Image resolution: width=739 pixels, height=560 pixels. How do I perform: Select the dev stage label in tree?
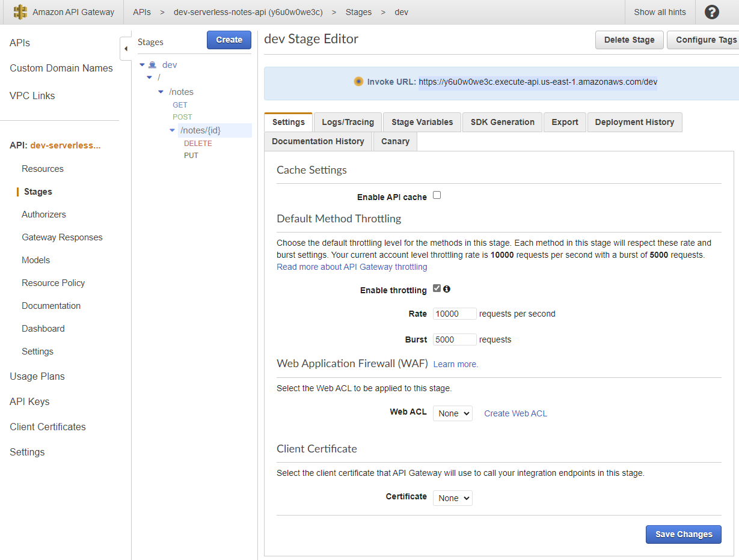pos(170,65)
